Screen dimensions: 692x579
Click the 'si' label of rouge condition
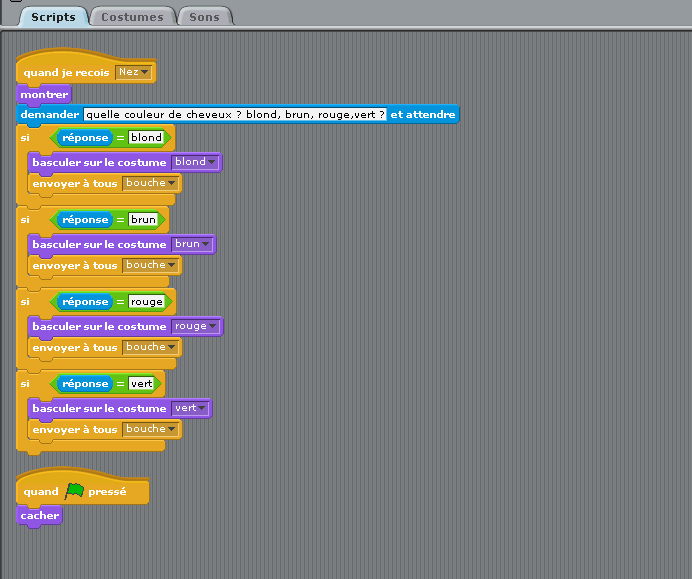tap(25, 302)
